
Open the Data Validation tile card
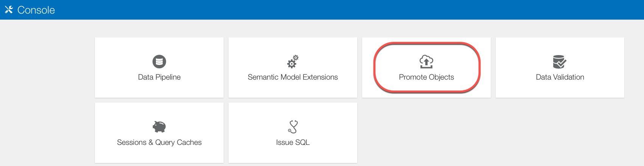(x=560, y=89)
